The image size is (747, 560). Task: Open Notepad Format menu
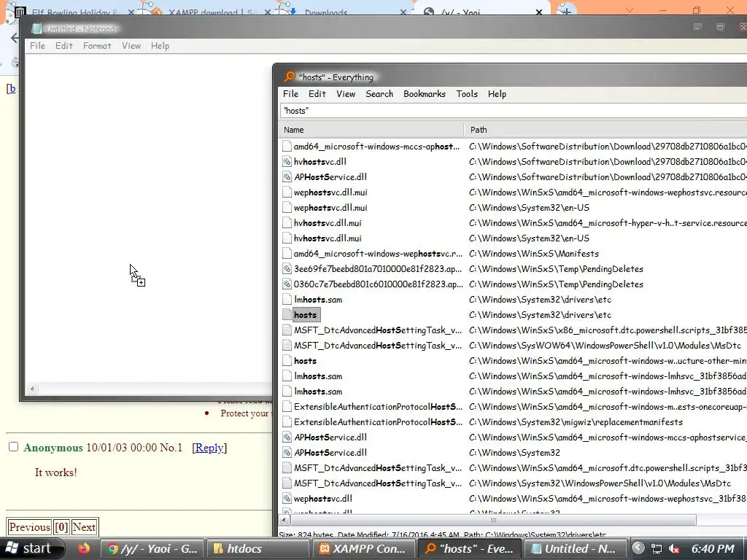coord(97,46)
